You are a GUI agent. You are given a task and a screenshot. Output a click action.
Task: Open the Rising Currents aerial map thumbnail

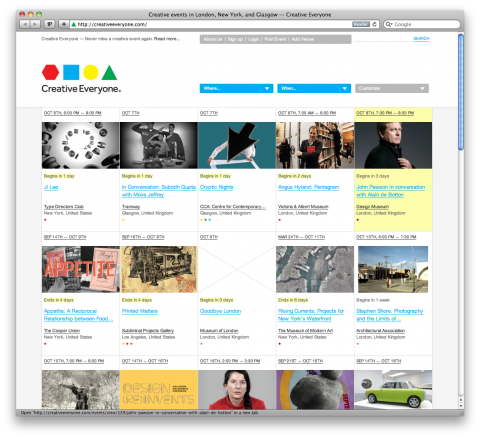click(x=315, y=269)
